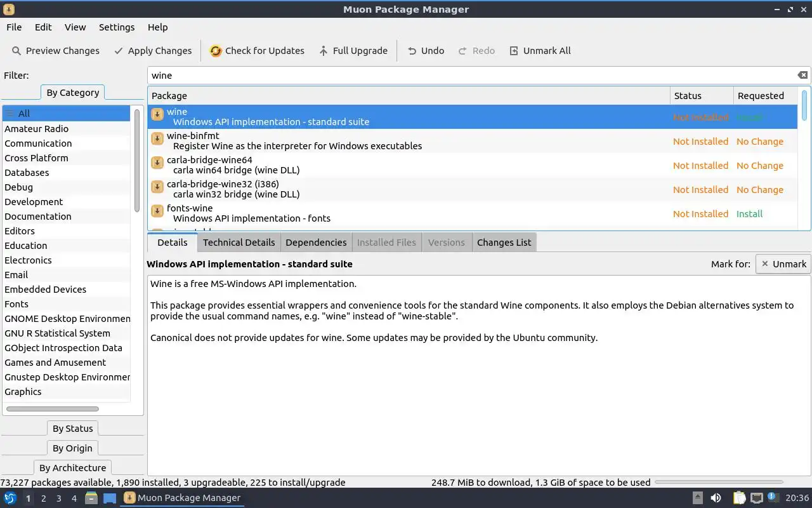Select the All category
Screen dimensions: 812x508
(66, 114)
